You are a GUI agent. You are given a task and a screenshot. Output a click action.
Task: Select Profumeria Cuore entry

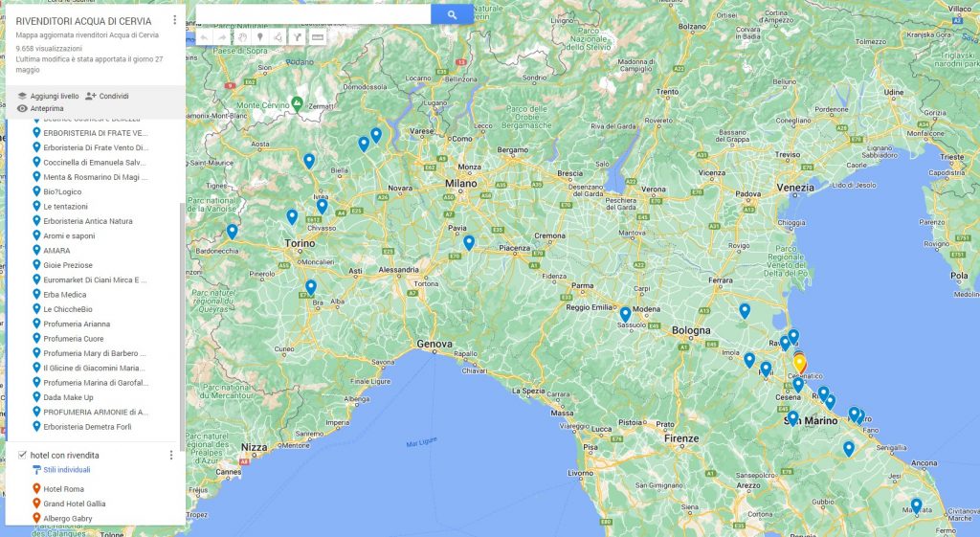click(x=74, y=339)
